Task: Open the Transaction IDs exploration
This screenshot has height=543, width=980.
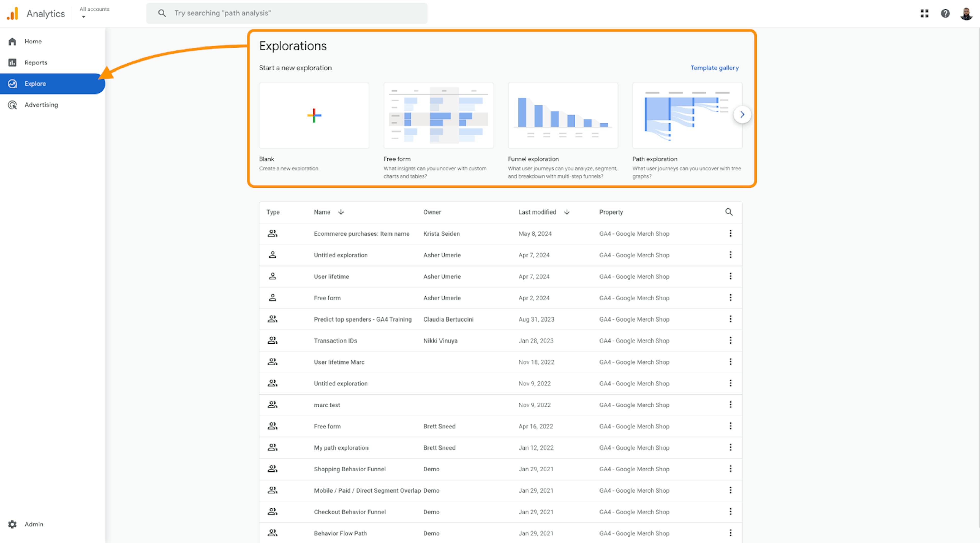Action: tap(335, 341)
